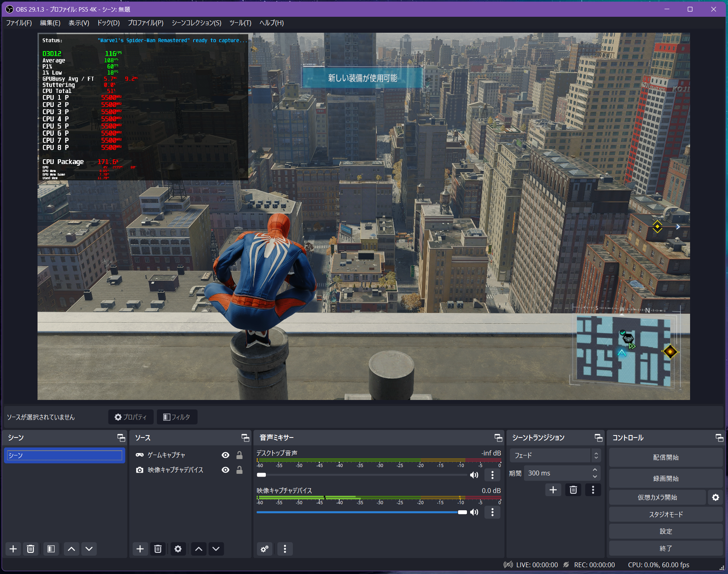The height and width of the screenshot is (574, 728).
Task: Increase duration with the up stepper arrow
Action: [595, 470]
